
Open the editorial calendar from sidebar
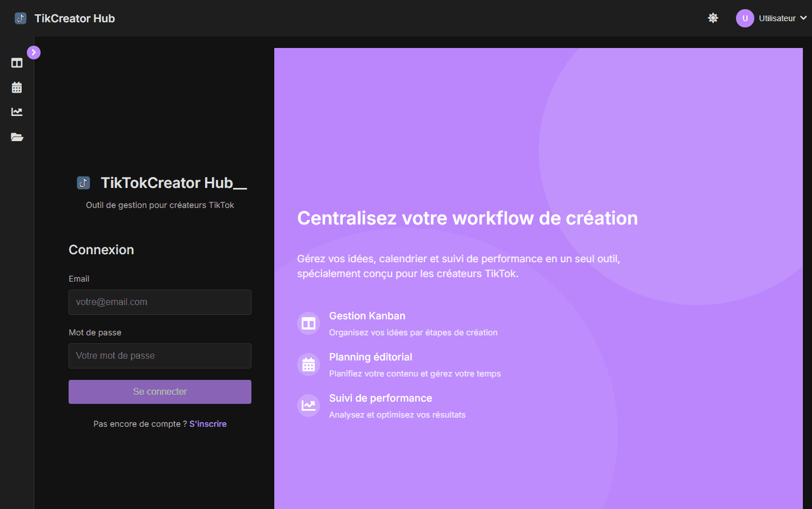point(16,87)
